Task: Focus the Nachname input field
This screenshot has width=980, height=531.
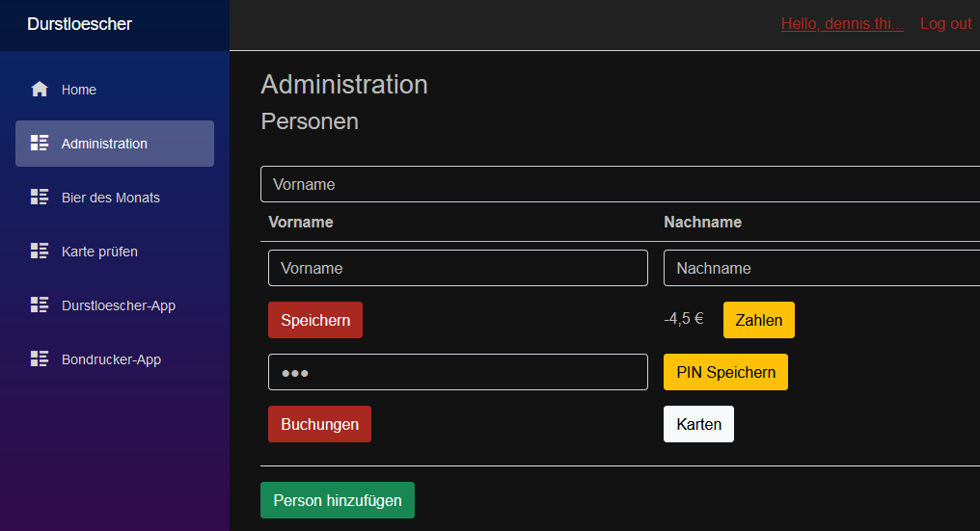Action: click(x=820, y=268)
